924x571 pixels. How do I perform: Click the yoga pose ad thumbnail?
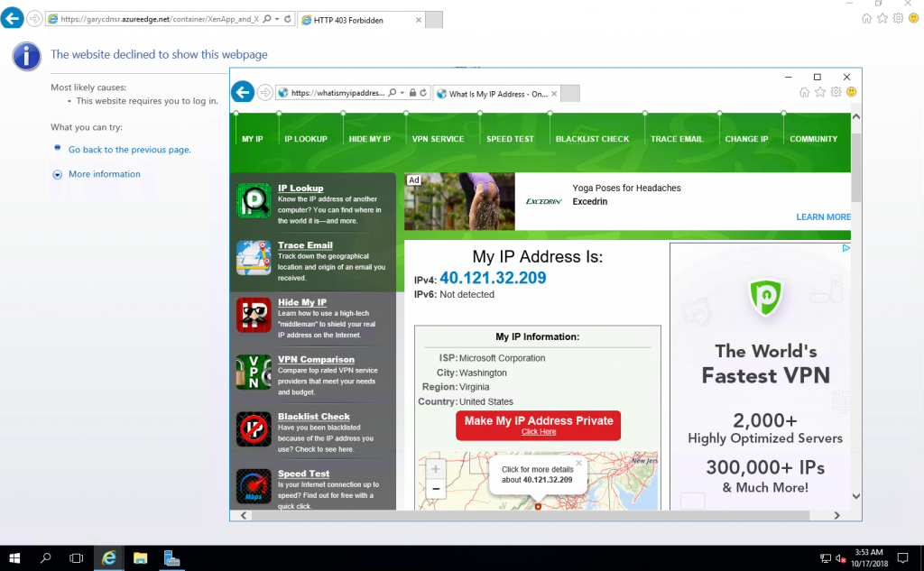[x=459, y=201]
